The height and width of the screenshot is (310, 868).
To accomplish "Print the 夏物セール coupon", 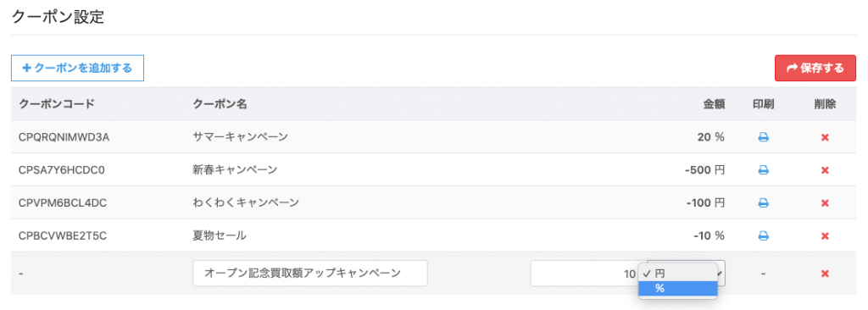I will point(763,235).
